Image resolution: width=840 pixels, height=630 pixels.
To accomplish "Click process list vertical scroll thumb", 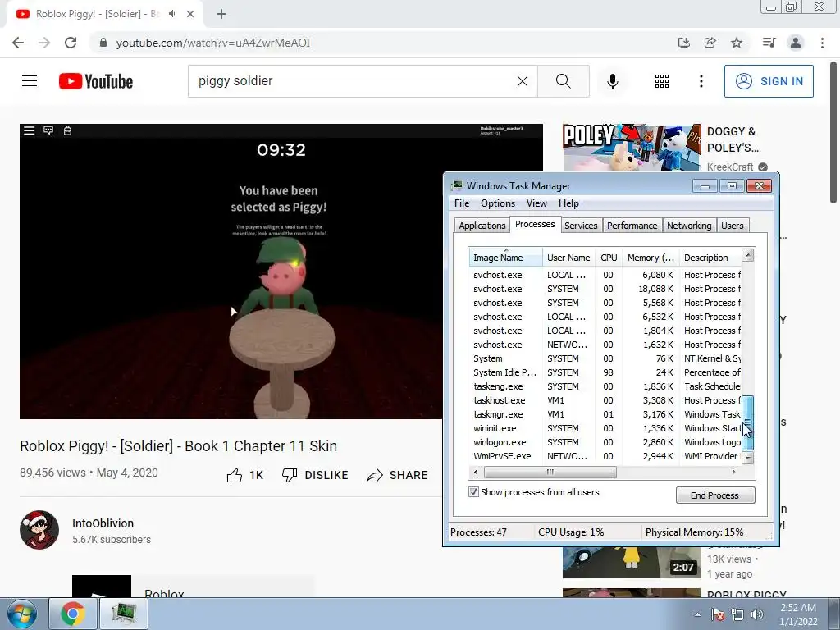I will pos(748,422).
